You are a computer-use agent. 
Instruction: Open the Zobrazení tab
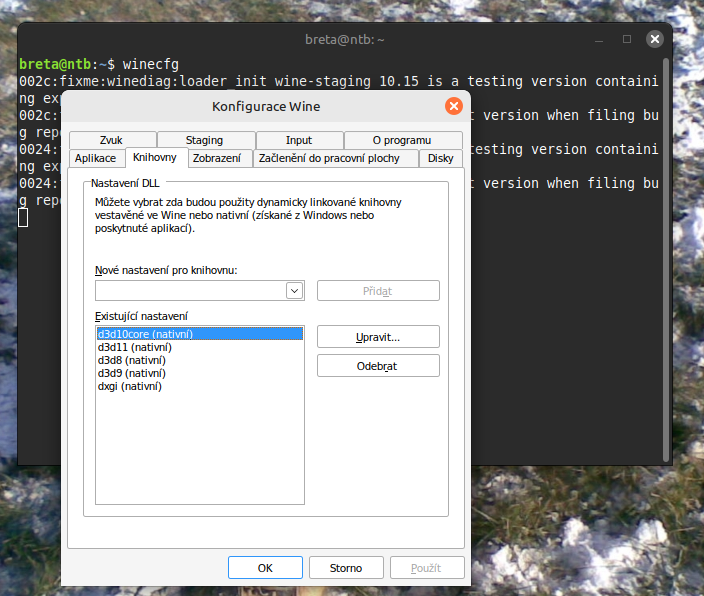[217, 158]
